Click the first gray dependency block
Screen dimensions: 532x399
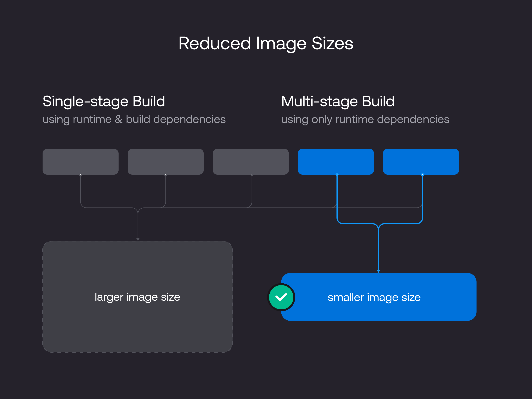pyautogui.click(x=80, y=161)
